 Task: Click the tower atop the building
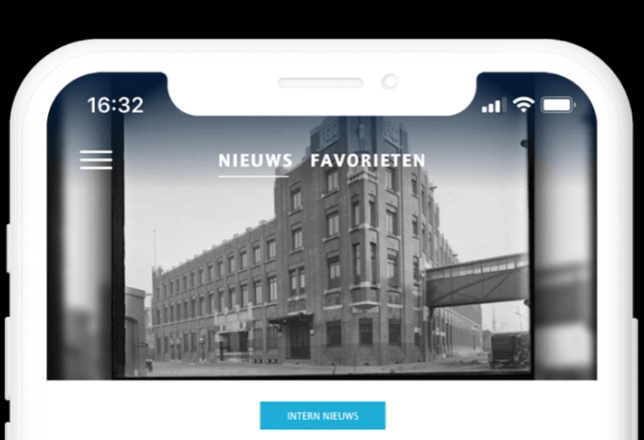point(359,138)
